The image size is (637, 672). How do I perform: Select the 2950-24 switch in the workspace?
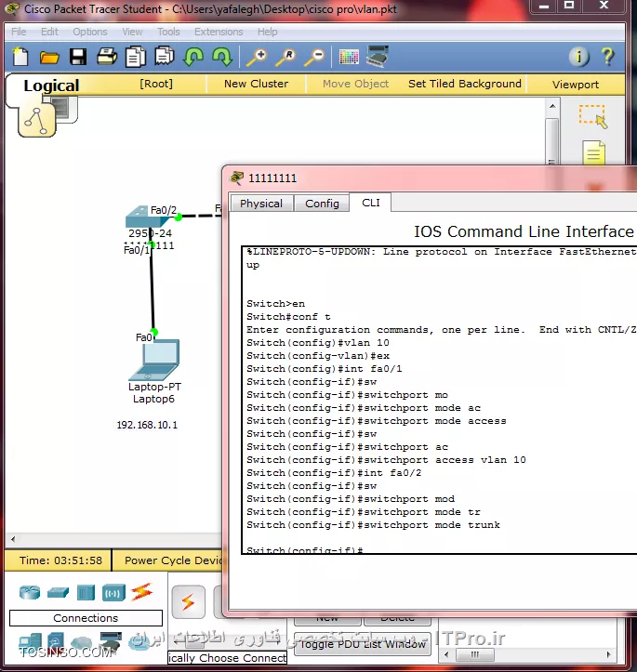pos(147,217)
